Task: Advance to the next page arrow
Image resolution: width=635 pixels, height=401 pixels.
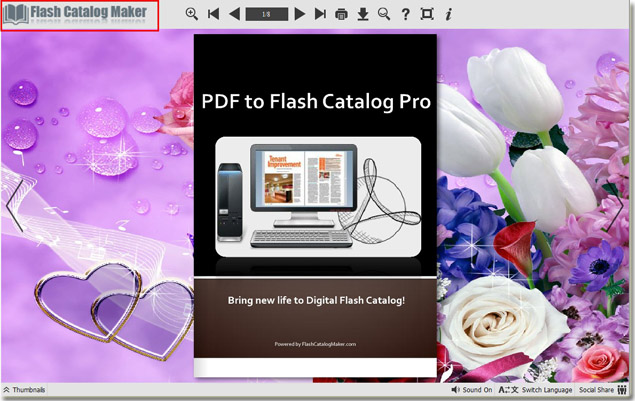Action: point(300,14)
